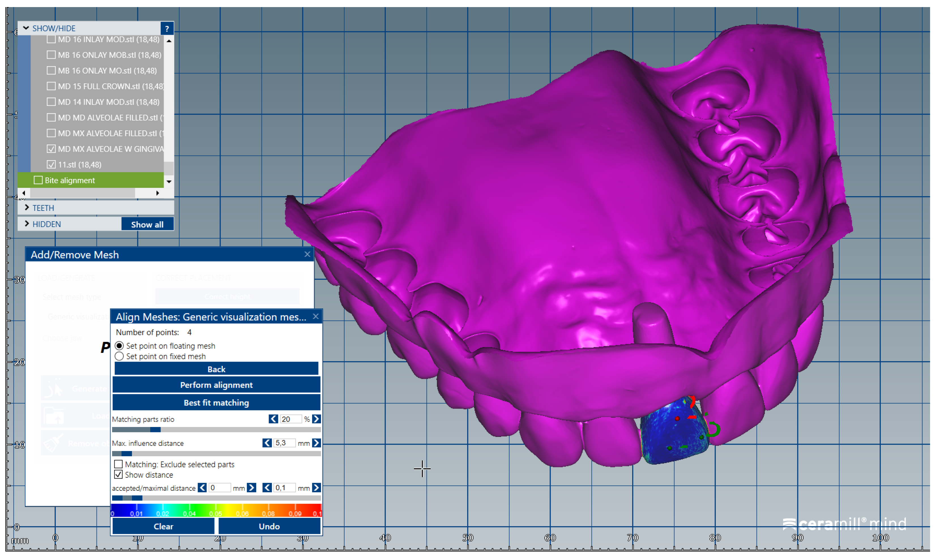Decrease Max. influence distance with left arrow
936x560 pixels.
tap(267, 443)
